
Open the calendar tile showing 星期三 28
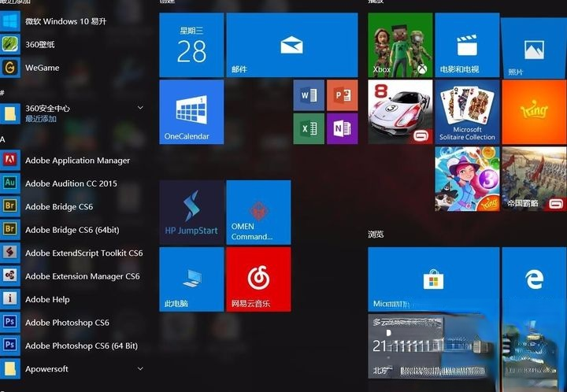[191, 45]
